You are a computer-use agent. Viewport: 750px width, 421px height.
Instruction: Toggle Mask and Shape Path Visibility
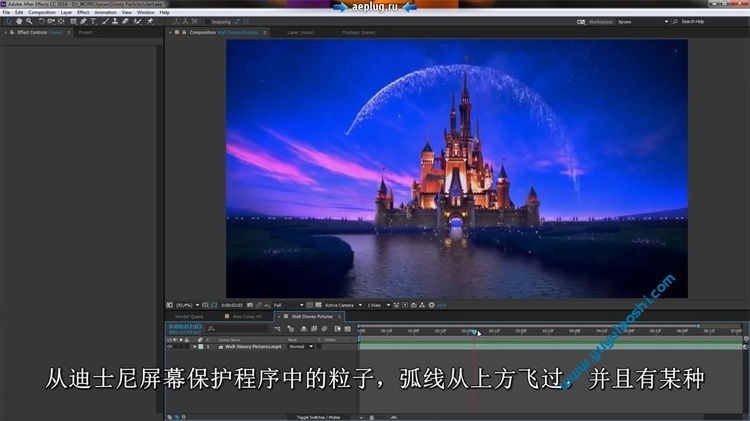214,305
